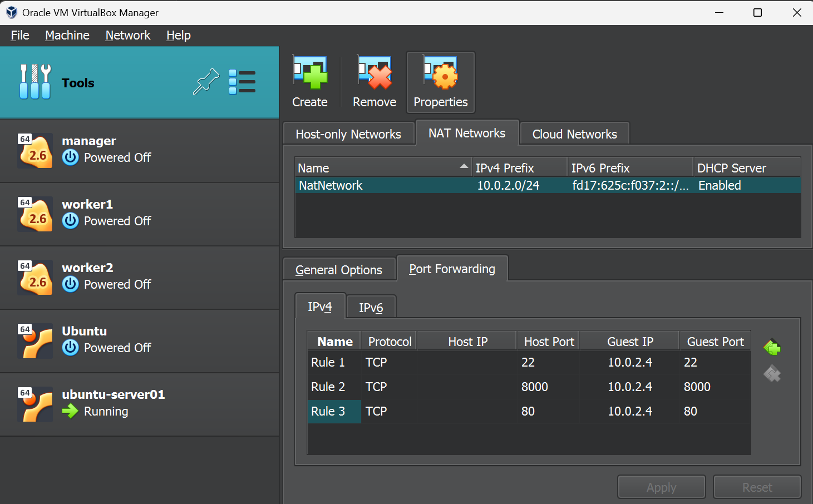Click the Host Port cell of Rule 2
Image resolution: width=813 pixels, height=504 pixels.
click(535, 387)
